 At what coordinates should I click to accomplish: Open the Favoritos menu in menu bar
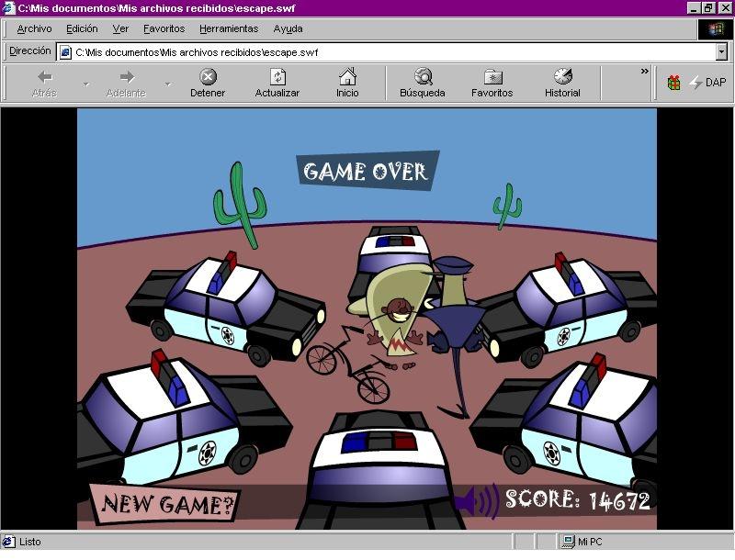click(x=164, y=28)
